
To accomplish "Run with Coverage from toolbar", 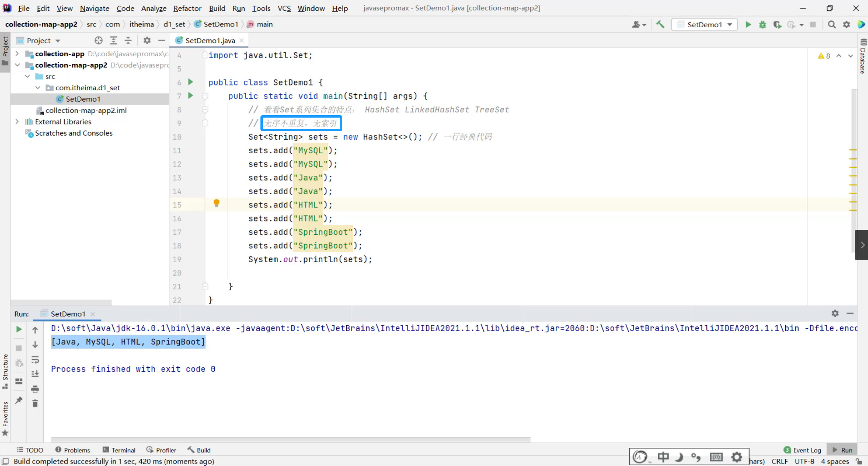I will tap(777, 24).
